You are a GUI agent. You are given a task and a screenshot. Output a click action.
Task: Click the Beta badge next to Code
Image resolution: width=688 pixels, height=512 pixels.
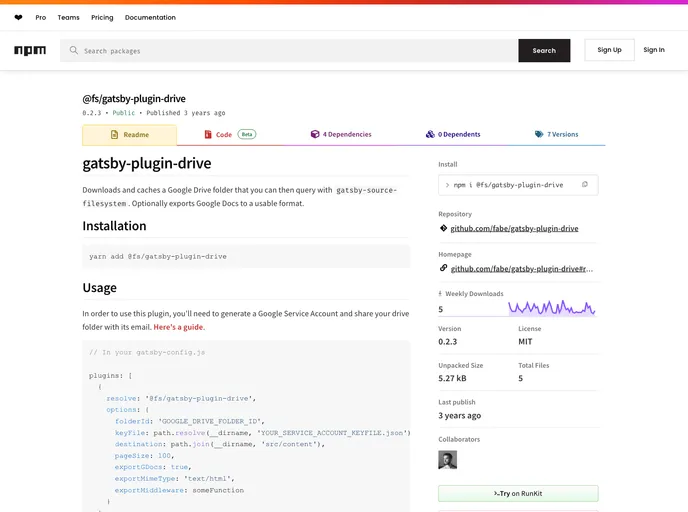247,134
